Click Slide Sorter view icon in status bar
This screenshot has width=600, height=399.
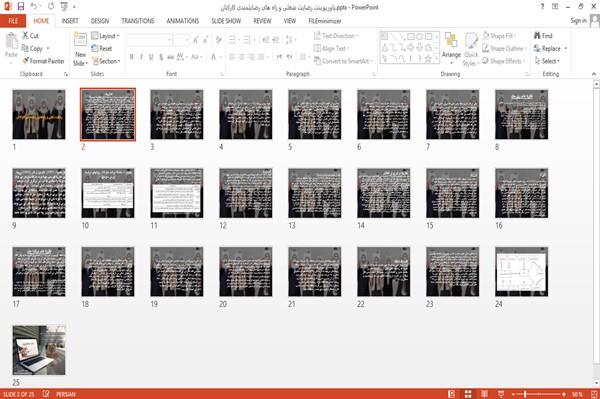[x=468, y=394]
